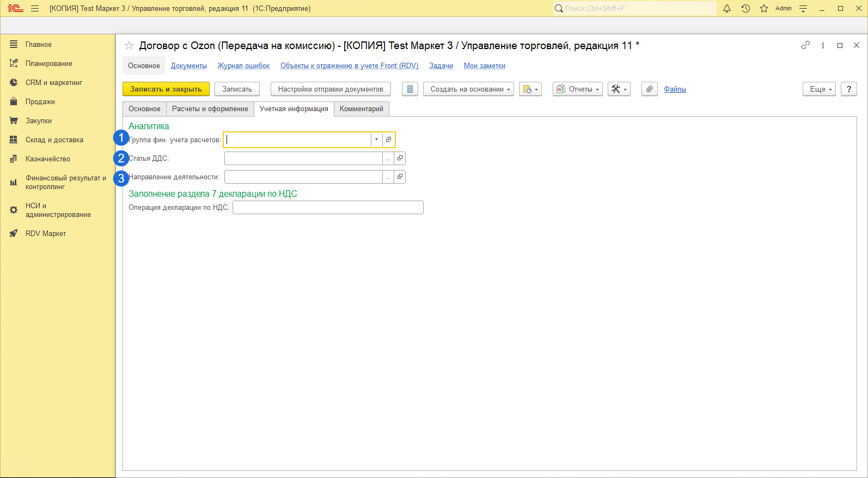Open Объекты к отражению в учете Front link

pyautogui.click(x=350, y=66)
